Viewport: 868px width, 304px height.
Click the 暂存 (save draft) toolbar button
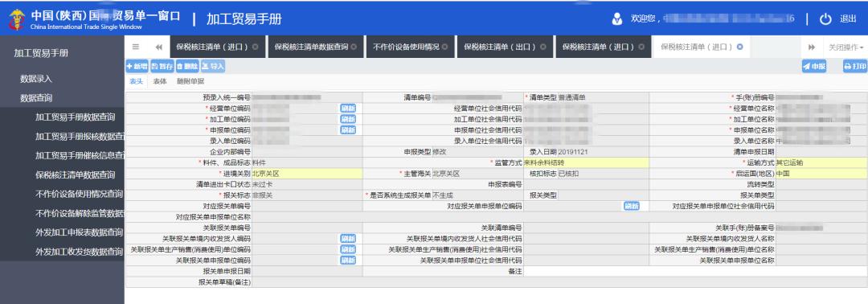click(162, 67)
